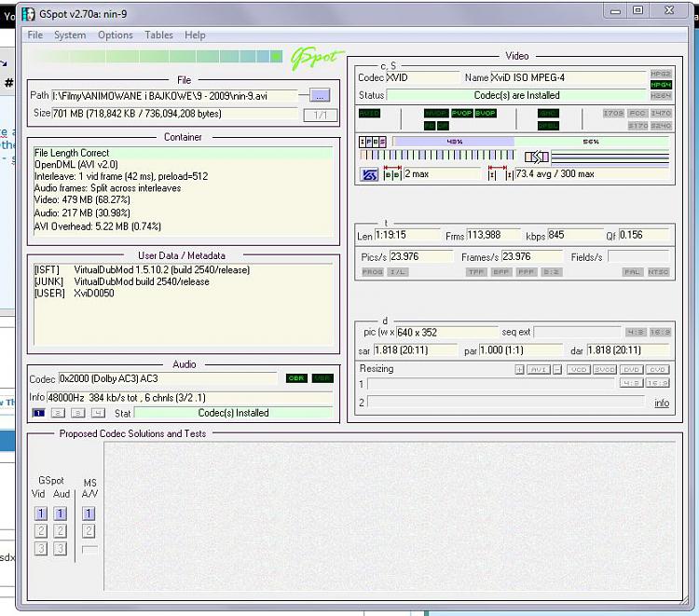Click the Resizing CVD button

(x=658, y=370)
